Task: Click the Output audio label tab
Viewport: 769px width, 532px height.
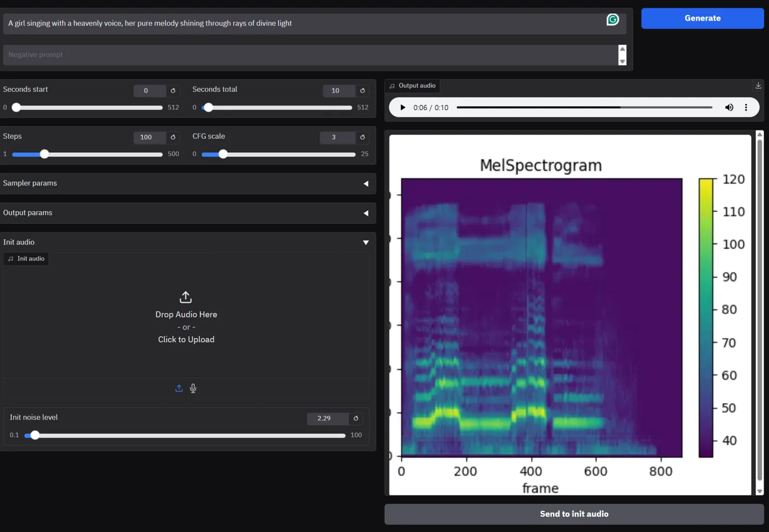Action: pos(412,86)
